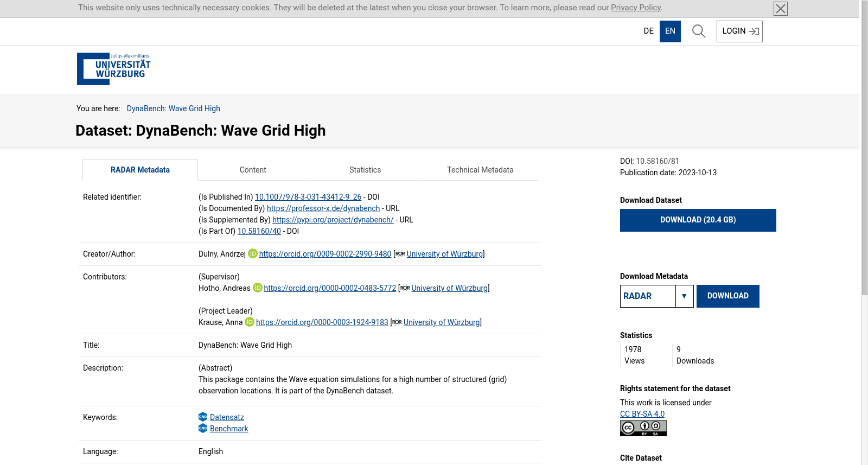Click the page heading Dataset: DynaBench: Wave Grid High
This screenshot has width=868, height=465.
point(201,131)
